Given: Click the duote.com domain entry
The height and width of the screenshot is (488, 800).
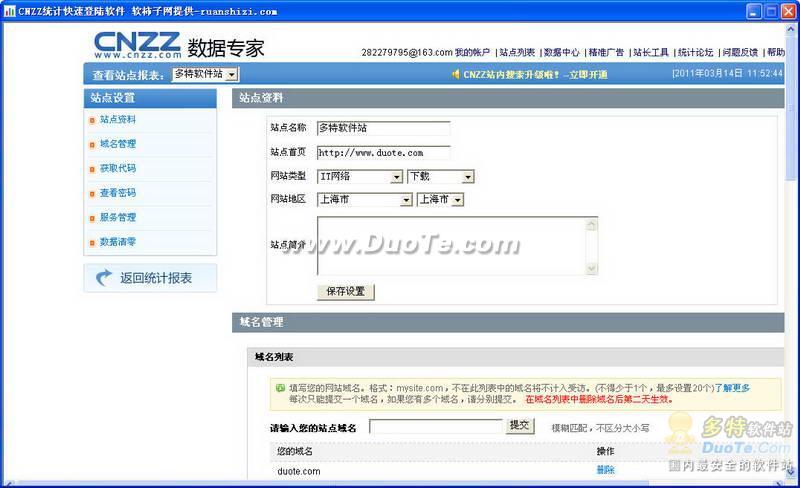Looking at the screenshot, I should click(x=299, y=472).
